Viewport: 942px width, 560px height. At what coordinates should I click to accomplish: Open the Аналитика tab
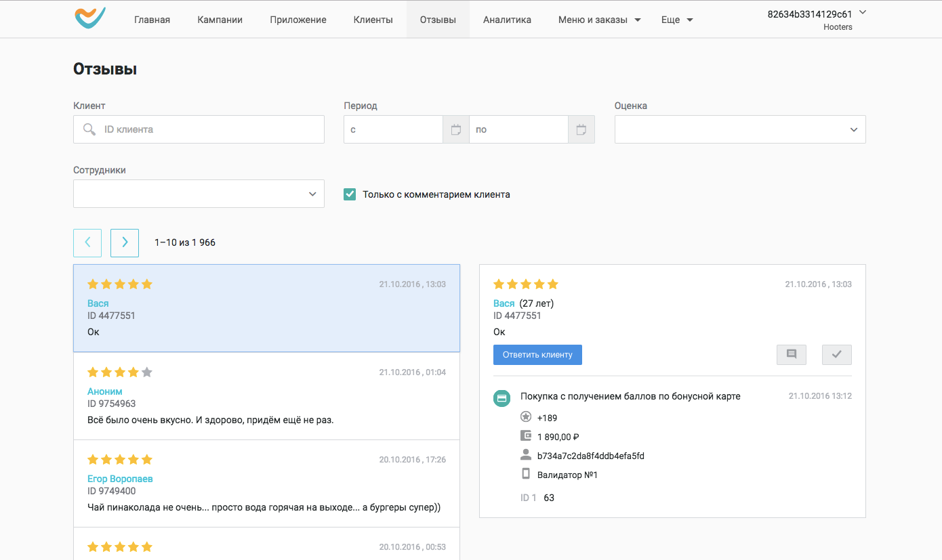[x=507, y=20]
